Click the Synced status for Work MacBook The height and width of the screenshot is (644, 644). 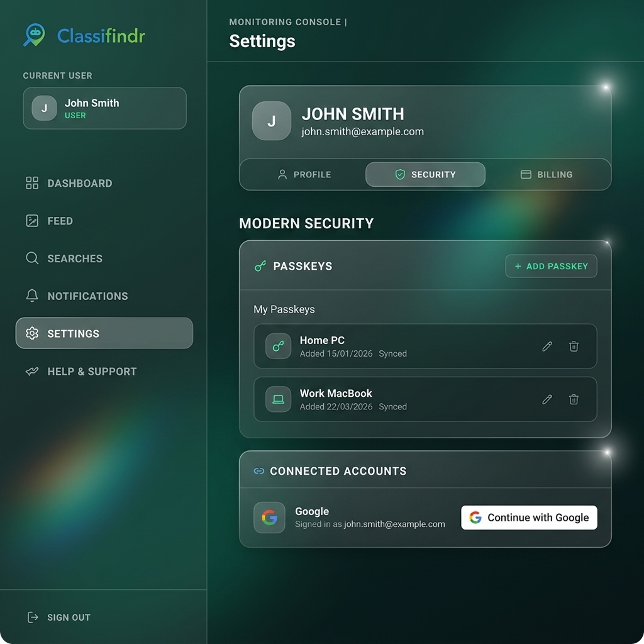pos(392,407)
